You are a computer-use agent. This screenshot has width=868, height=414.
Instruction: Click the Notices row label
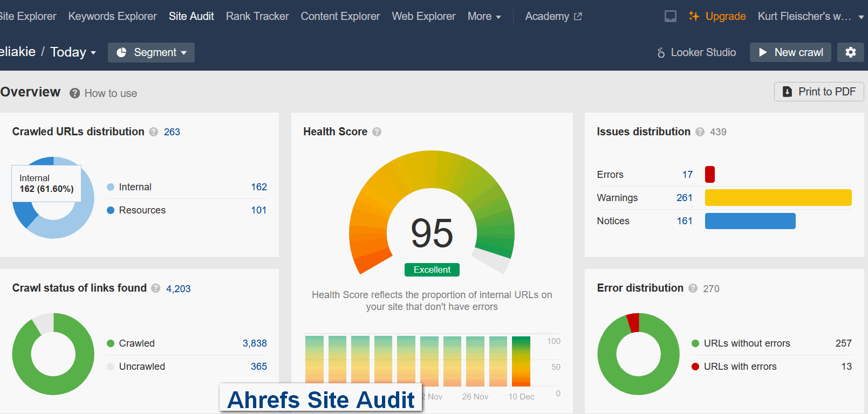click(x=613, y=221)
